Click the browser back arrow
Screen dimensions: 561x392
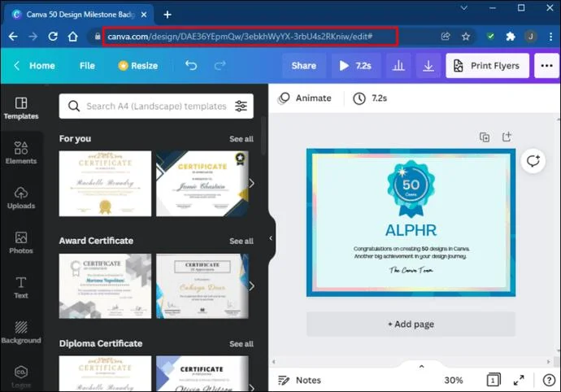pos(13,36)
